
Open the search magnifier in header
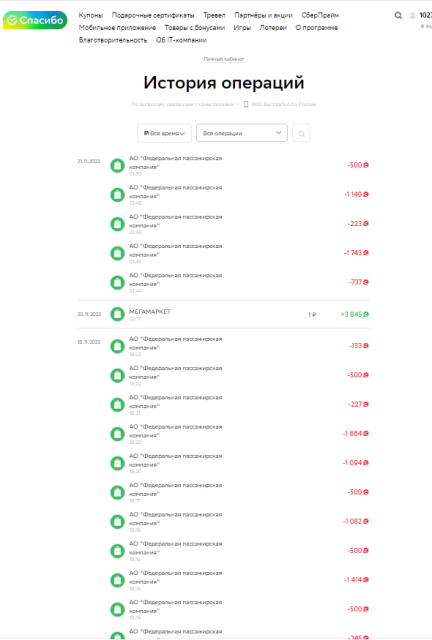pyautogui.click(x=398, y=16)
